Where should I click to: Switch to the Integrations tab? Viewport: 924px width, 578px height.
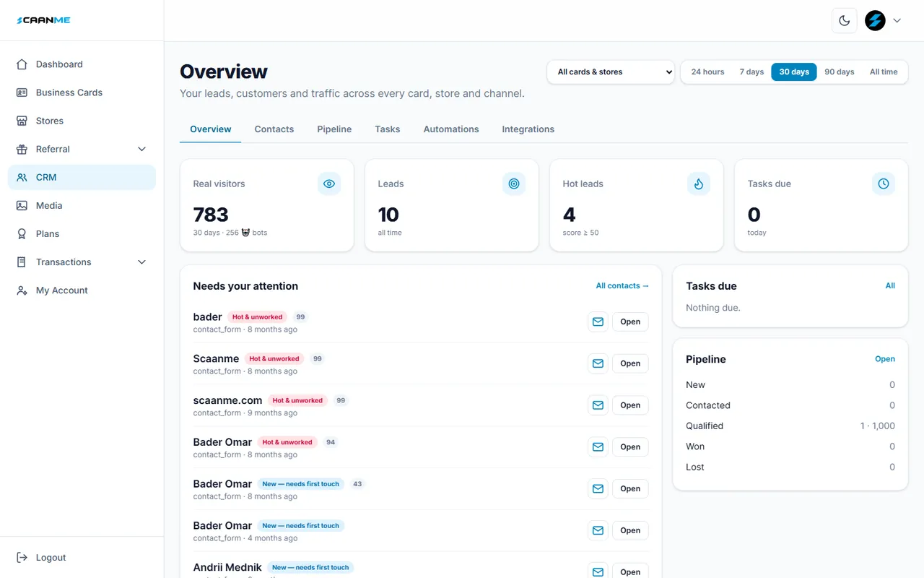(x=528, y=129)
